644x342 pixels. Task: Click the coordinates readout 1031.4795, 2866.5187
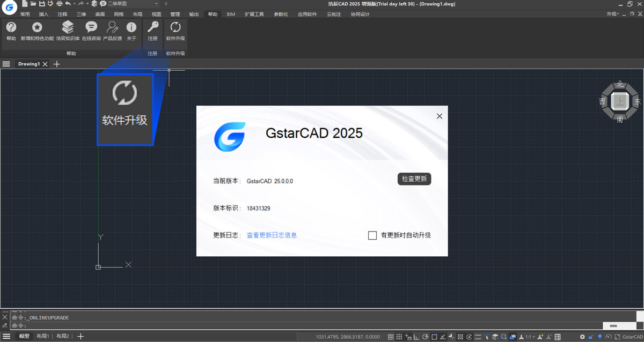348,337
